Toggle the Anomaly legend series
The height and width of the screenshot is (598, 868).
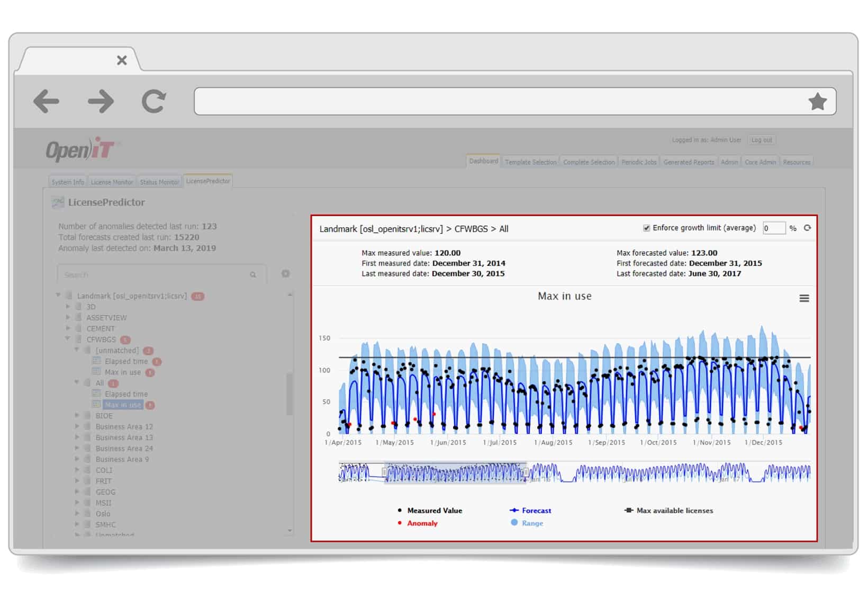[418, 523]
